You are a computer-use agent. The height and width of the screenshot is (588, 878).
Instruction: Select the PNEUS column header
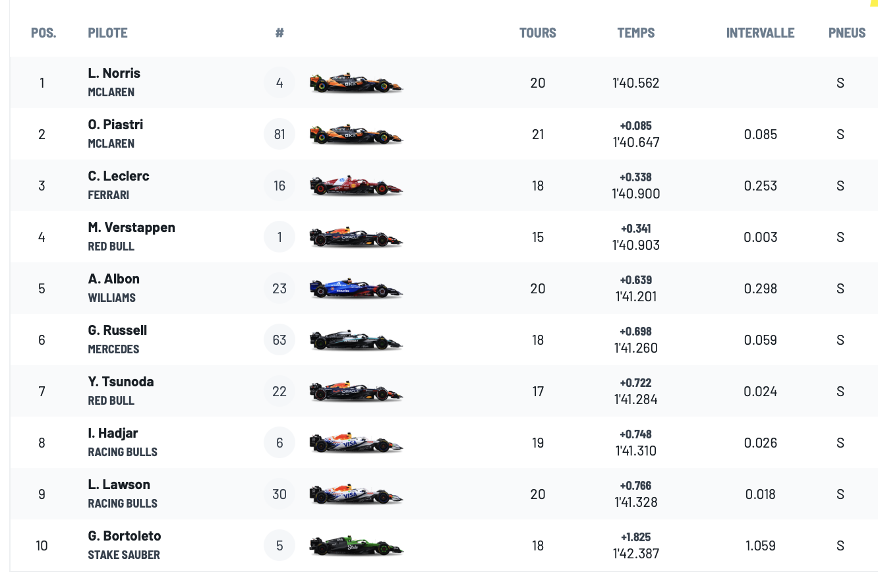pos(847,33)
